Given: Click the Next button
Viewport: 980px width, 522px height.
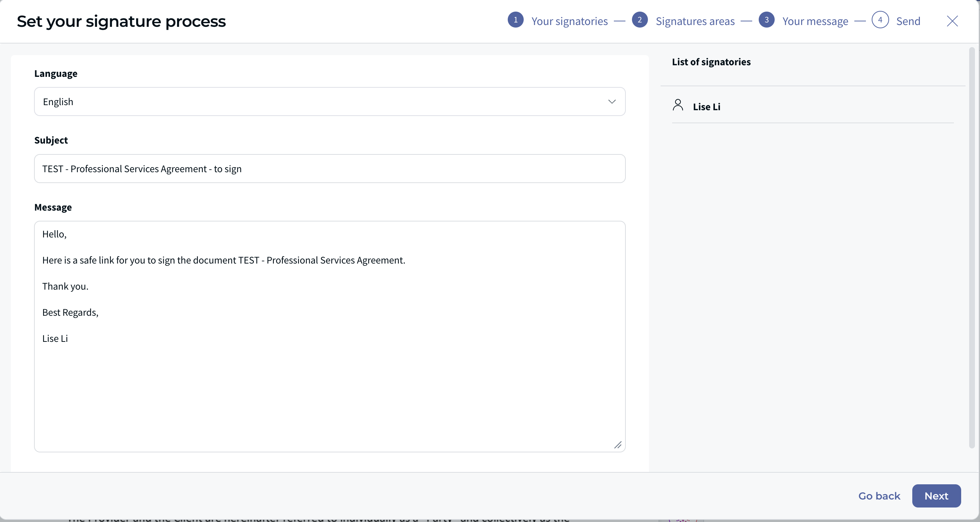Looking at the screenshot, I should tap(936, 496).
